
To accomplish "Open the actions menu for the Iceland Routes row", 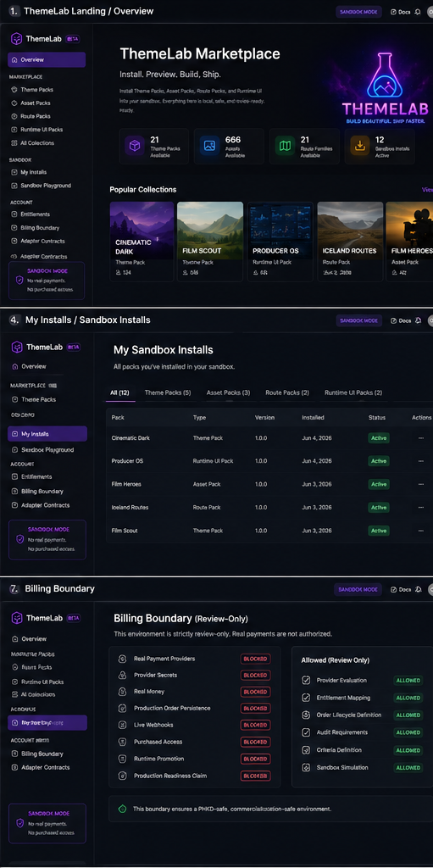I will click(x=421, y=508).
